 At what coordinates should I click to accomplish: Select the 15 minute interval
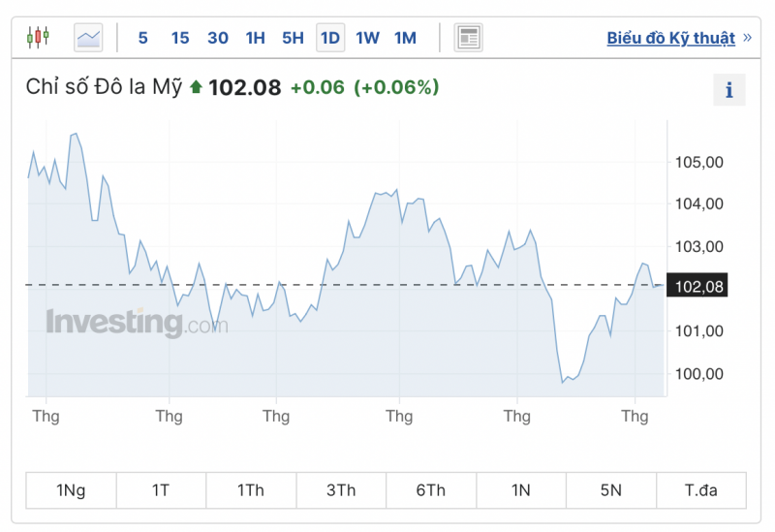pos(180,38)
